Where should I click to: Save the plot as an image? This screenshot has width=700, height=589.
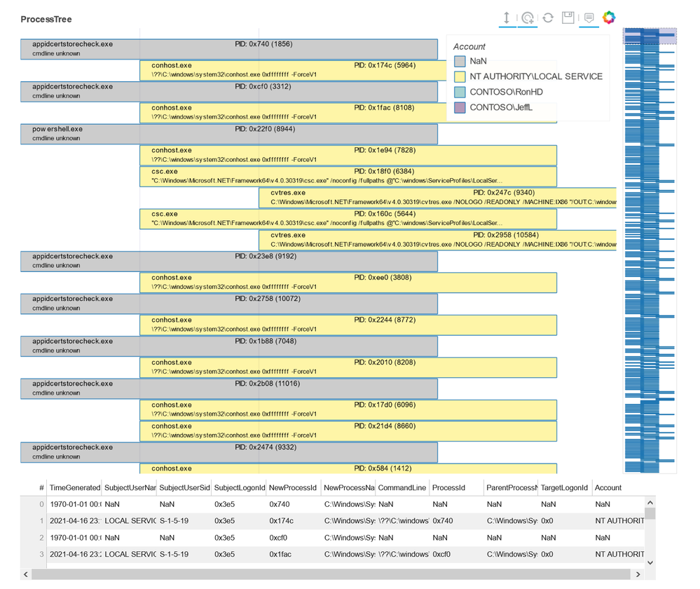point(568,18)
